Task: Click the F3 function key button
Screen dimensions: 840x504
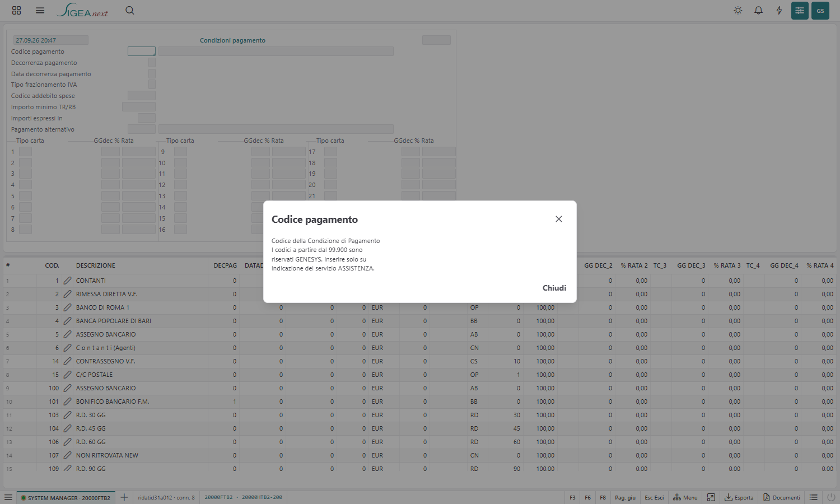Action: pyautogui.click(x=572, y=497)
